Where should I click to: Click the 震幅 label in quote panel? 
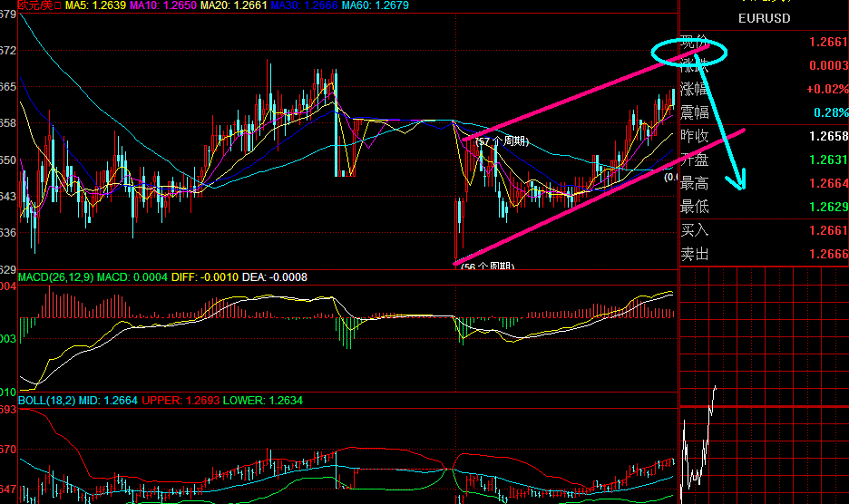[x=694, y=112]
